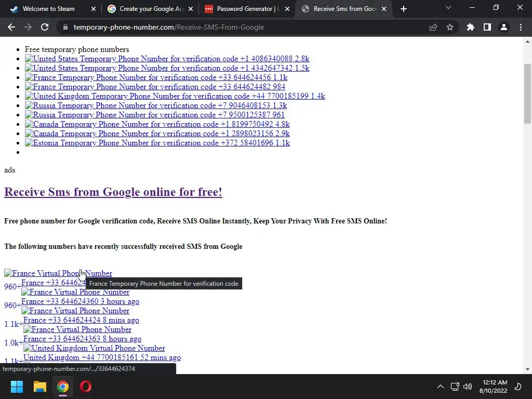Open File Explorer from the taskbar
Viewport: 532px width, 399px height.
point(39,387)
